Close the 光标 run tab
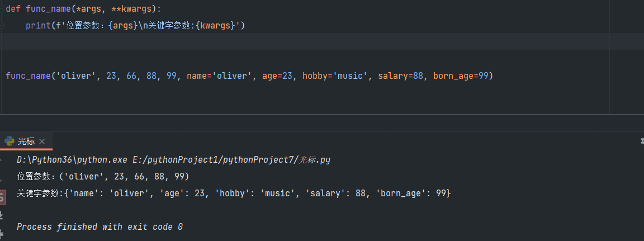Viewport: 644px width, 241px height. pyautogui.click(x=42, y=141)
